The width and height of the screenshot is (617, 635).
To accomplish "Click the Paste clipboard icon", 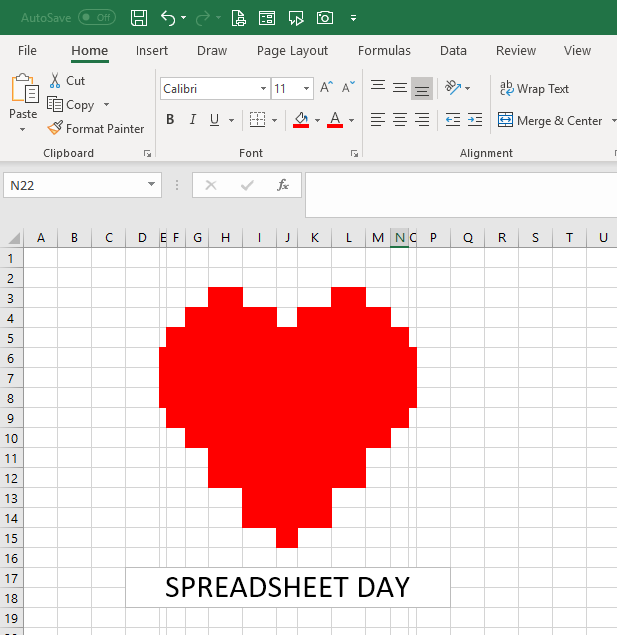I will [x=24, y=88].
